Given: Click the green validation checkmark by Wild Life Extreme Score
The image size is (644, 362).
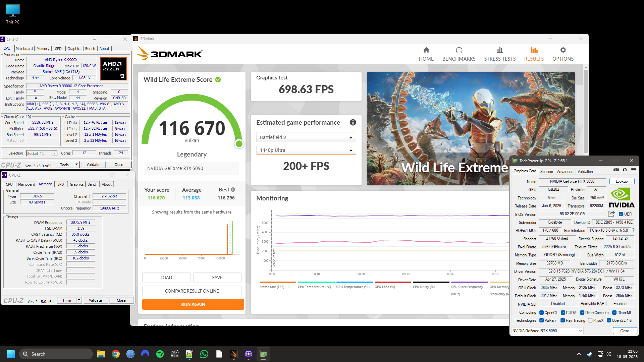Looking at the screenshot, I should pos(218,79).
